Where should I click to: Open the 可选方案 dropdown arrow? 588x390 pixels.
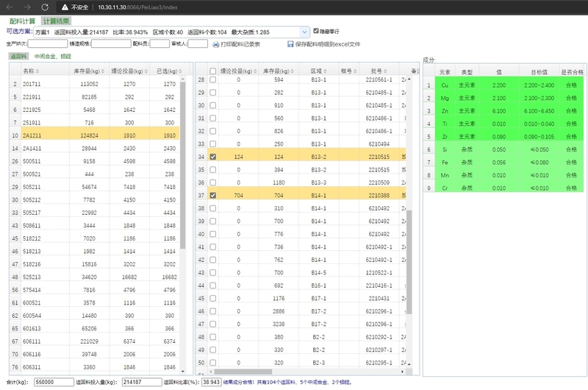click(304, 32)
